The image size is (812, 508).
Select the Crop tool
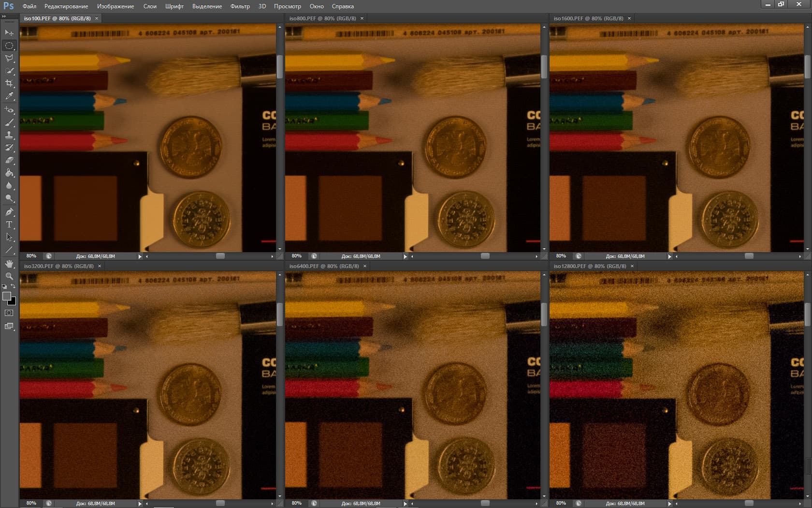(x=9, y=83)
